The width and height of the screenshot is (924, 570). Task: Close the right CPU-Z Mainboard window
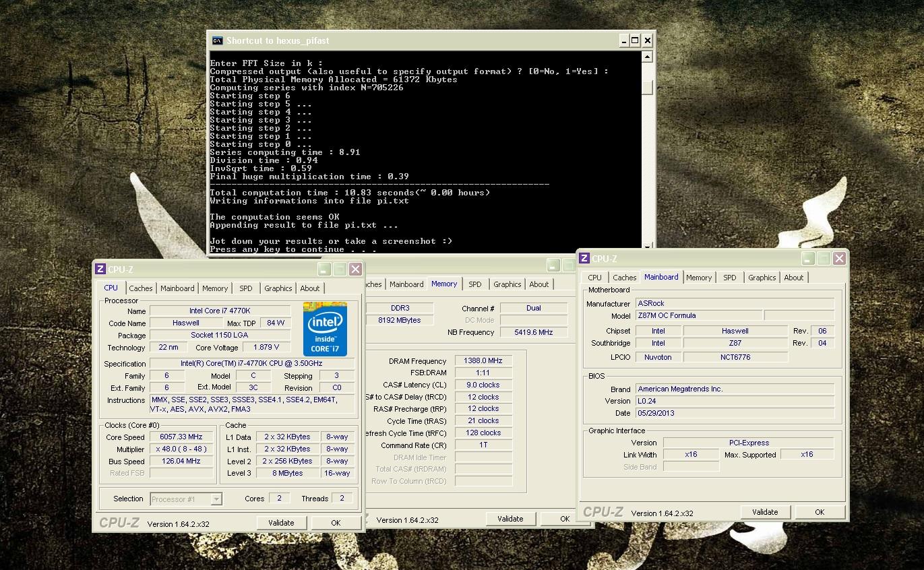coord(839,259)
